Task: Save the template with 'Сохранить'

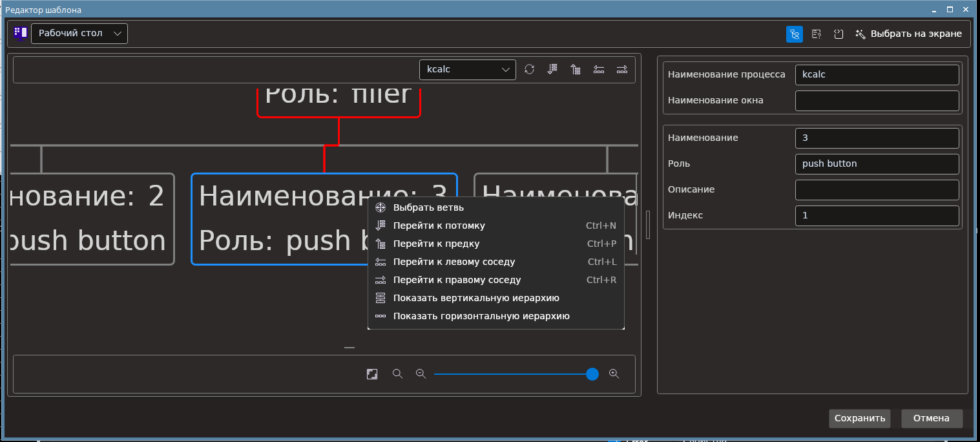Action: click(860, 418)
